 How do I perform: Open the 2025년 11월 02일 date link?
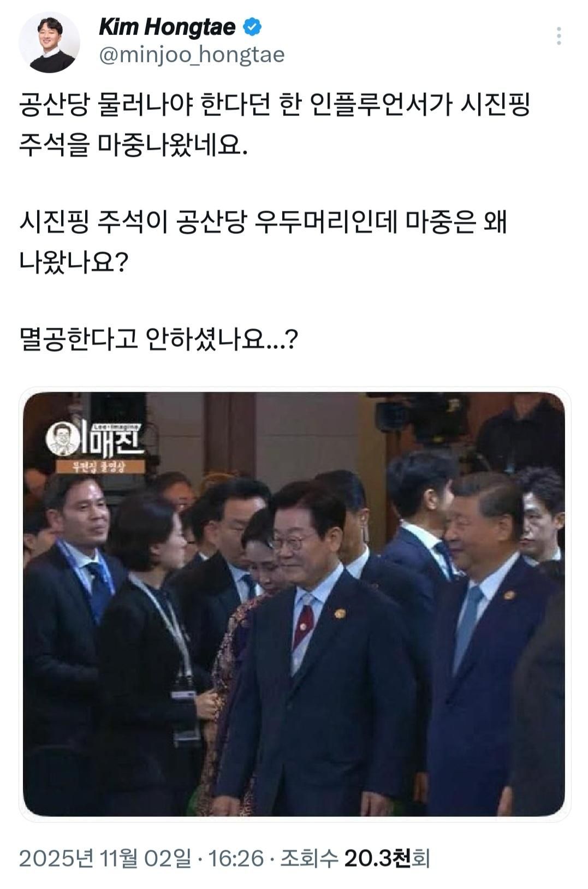pos(105,858)
